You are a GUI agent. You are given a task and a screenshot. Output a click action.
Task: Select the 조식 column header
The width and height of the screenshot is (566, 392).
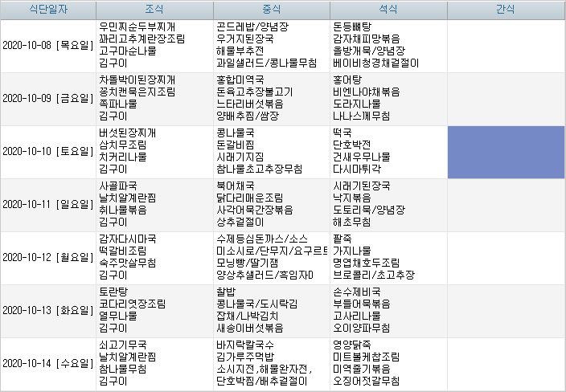(x=154, y=10)
